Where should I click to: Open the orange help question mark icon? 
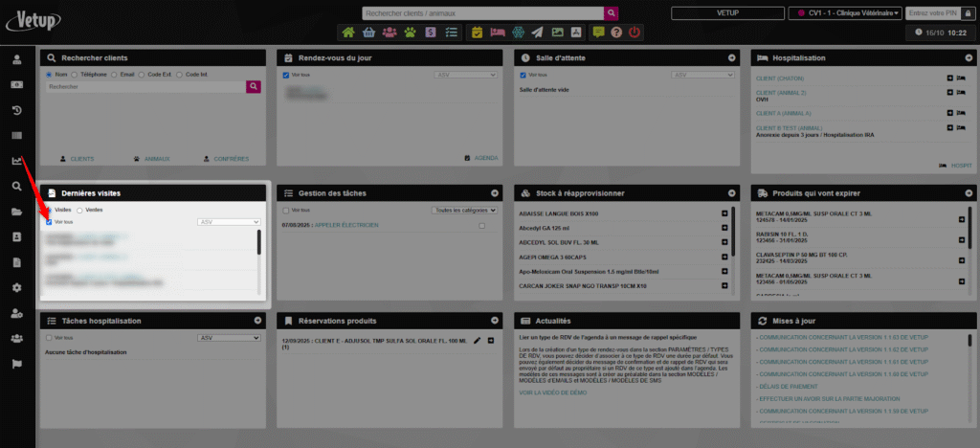pos(616,32)
